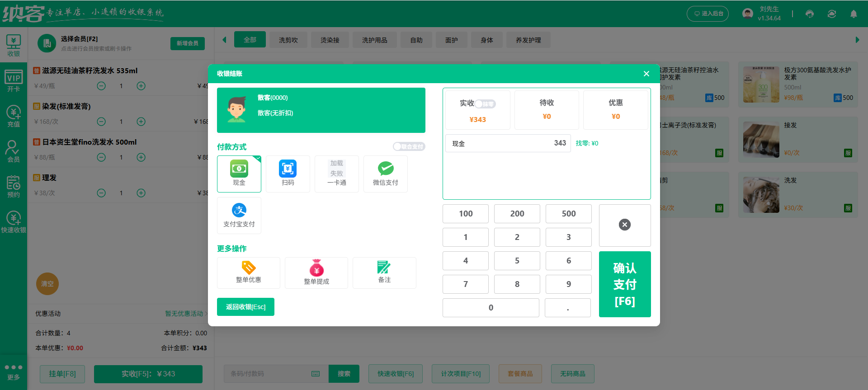The width and height of the screenshot is (868, 390).
Task: Open 会员 member sidebar item
Action: [14, 151]
